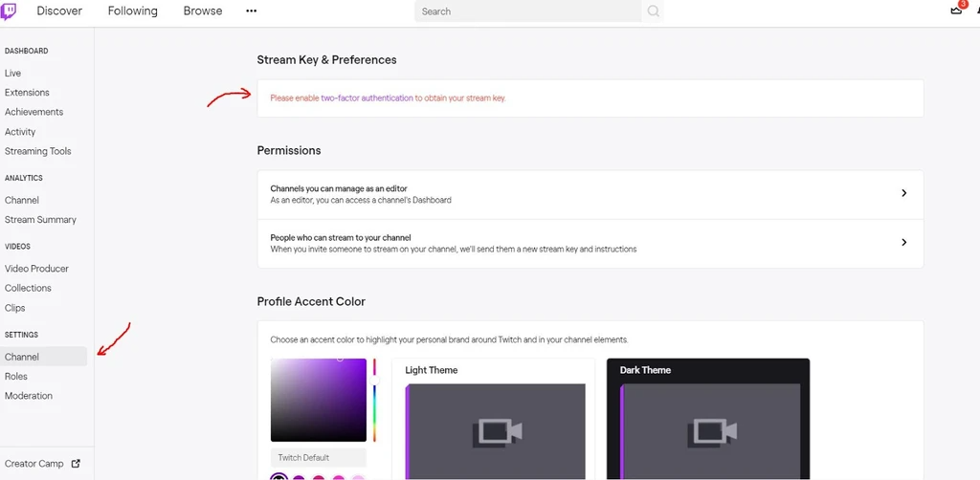This screenshot has height=480, width=980.
Task: Open Discover in the top navigation
Action: coord(59,11)
